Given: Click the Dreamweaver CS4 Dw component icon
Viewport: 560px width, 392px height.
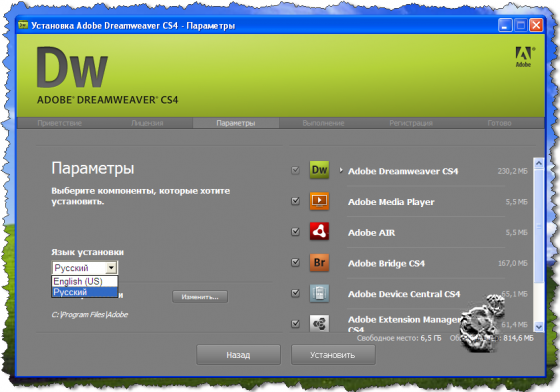Looking at the screenshot, I should (x=319, y=170).
